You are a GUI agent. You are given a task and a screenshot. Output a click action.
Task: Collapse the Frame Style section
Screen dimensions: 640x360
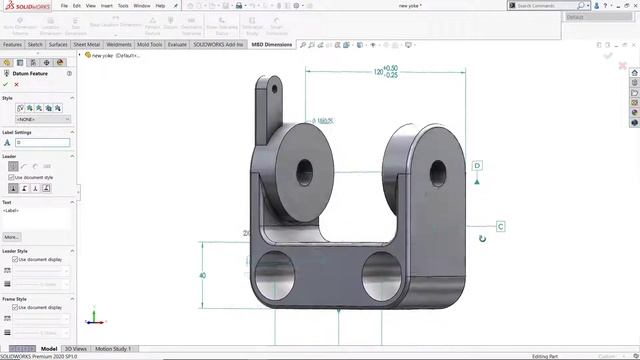tap(72, 299)
